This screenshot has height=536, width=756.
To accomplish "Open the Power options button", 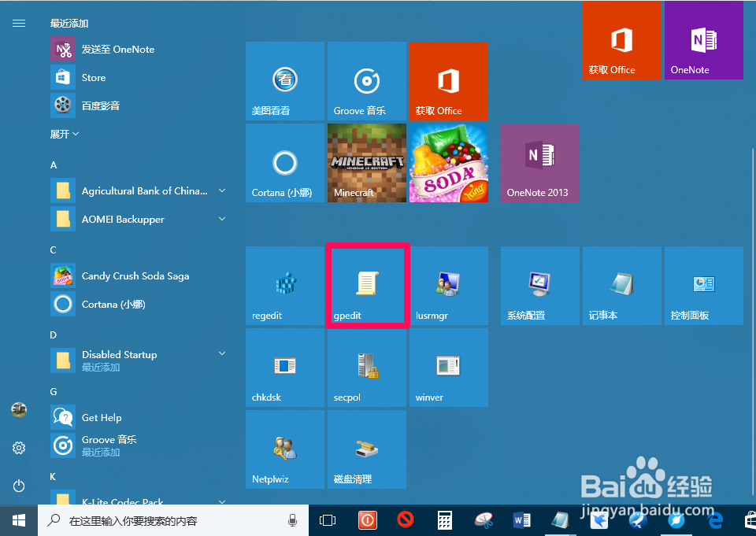I will [x=19, y=486].
